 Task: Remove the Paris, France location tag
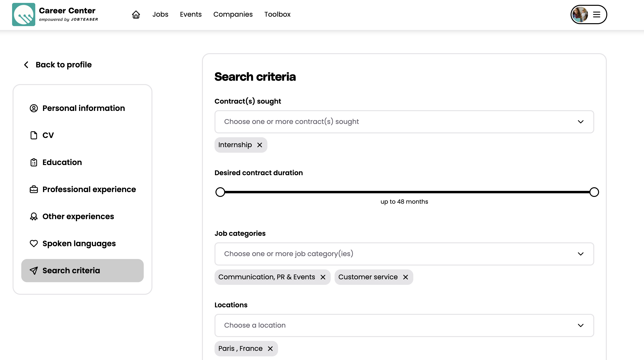tap(270, 348)
